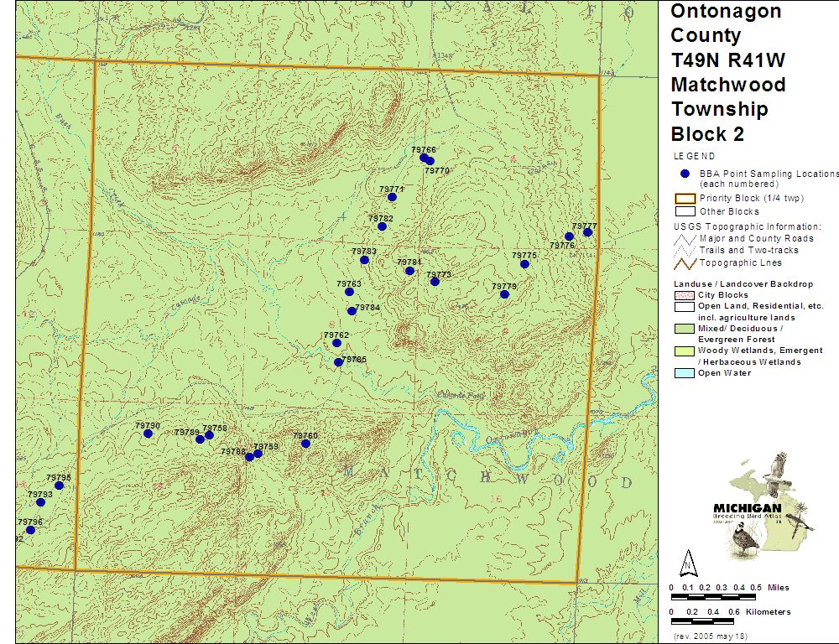Click sampling point 79771 on the map
Viewport: 839px width, 644px height.
392,197
